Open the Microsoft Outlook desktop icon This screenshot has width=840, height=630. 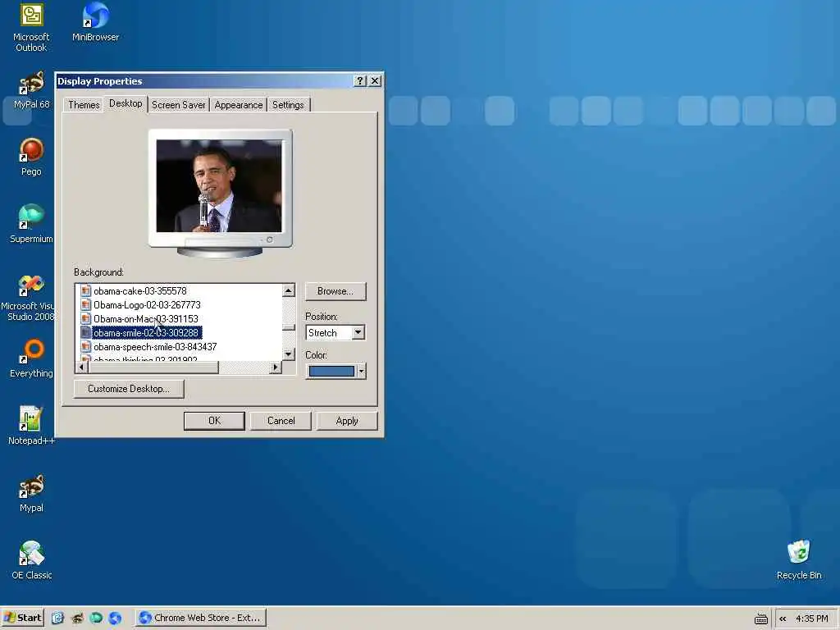[x=31, y=28]
